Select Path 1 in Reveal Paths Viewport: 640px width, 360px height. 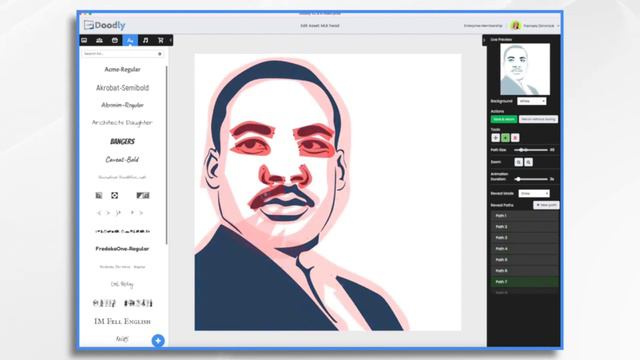point(525,216)
